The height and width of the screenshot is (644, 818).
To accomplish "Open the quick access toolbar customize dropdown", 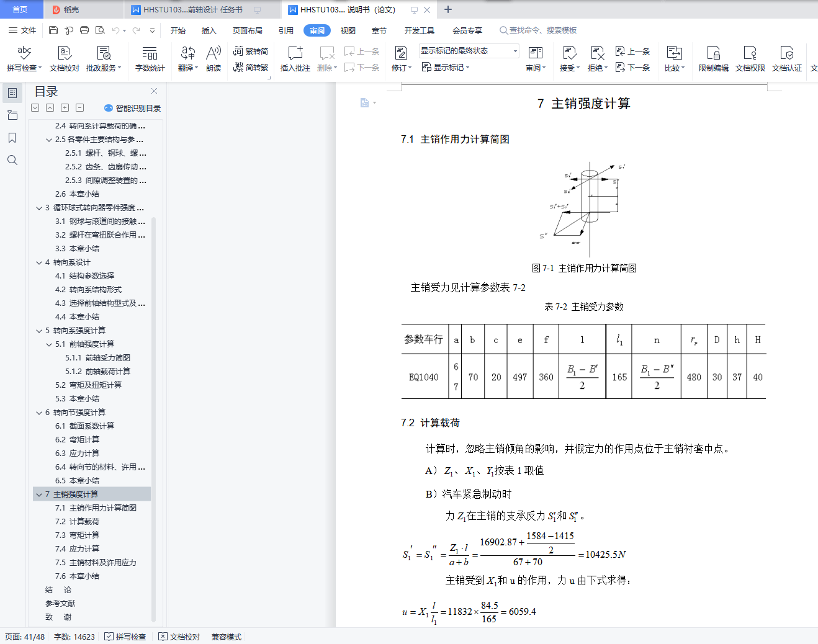I will click(152, 30).
